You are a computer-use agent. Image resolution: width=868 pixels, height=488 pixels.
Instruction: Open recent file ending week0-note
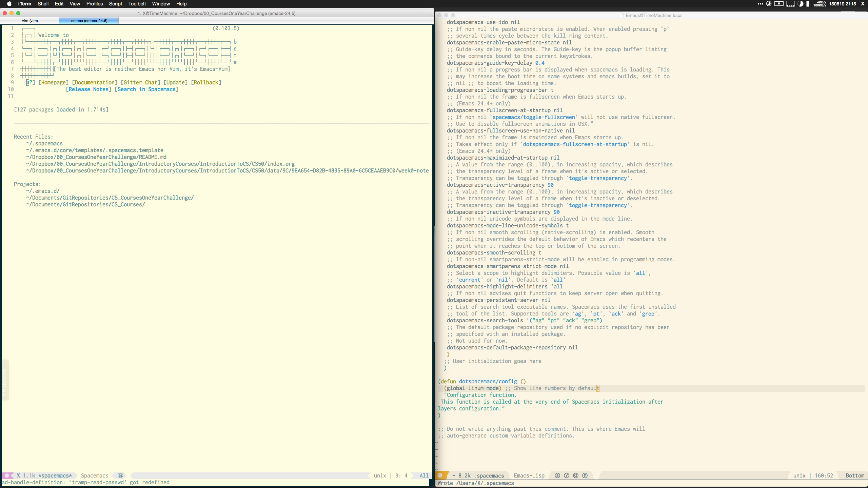click(x=228, y=170)
